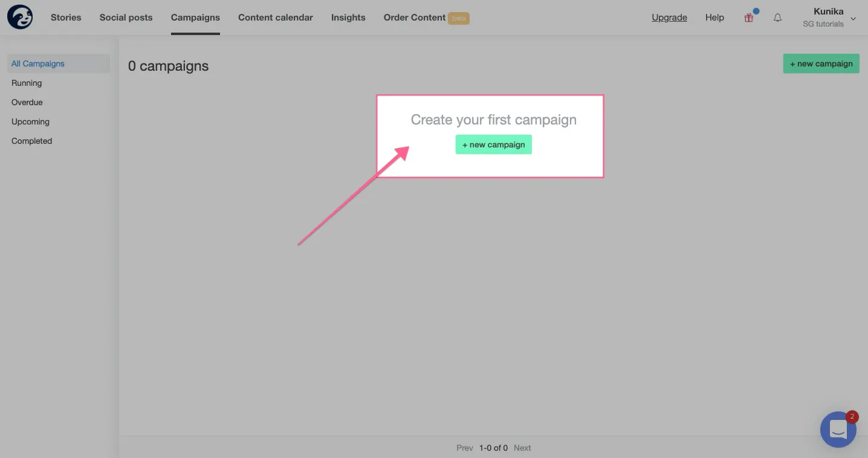Open the Help link
868x458 pixels.
coord(714,18)
